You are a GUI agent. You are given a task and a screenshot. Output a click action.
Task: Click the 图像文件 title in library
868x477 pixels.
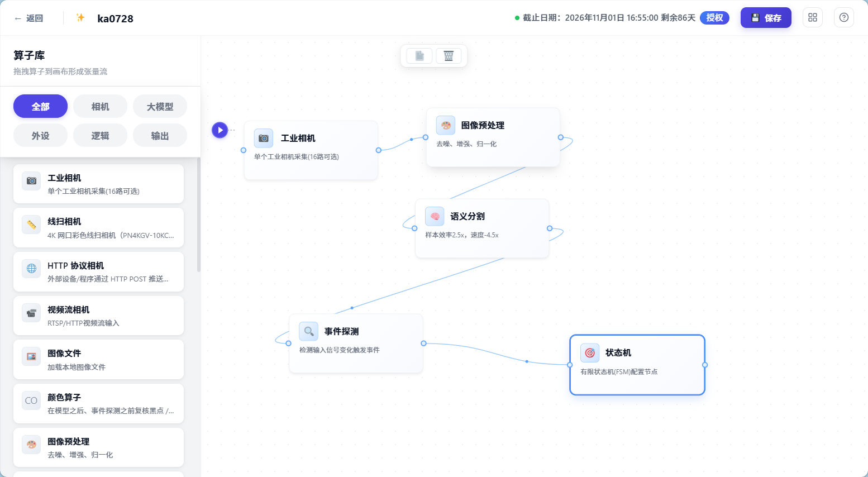click(64, 354)
